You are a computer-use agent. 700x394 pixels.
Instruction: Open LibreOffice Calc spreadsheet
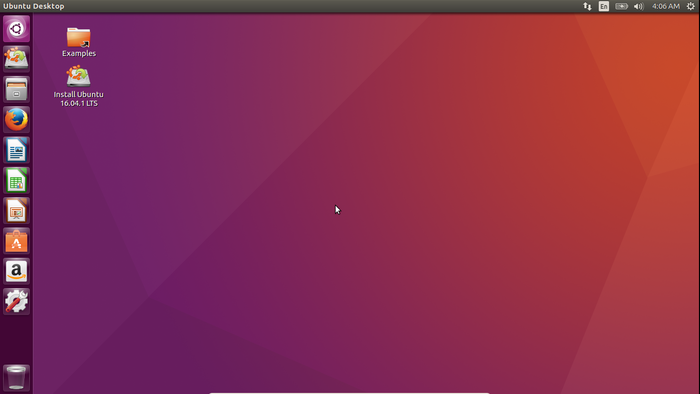pyautogui.click(x=17, y=180)
